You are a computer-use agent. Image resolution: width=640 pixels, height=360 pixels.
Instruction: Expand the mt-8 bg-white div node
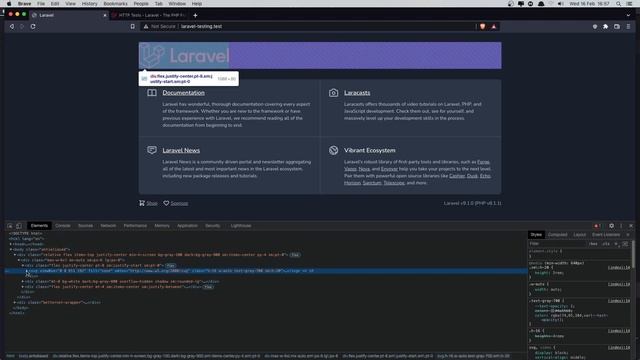click(23, 281)
